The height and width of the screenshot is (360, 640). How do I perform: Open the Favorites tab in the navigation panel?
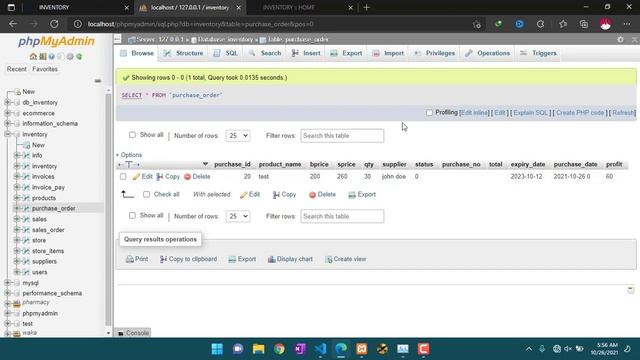pyautogui.click(x=45, y=69)
